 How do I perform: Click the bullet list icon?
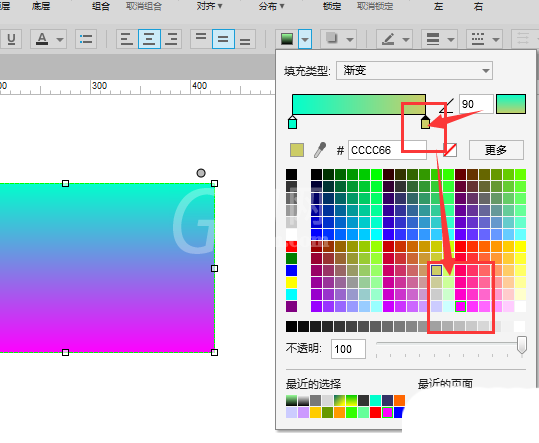(x=86, y=39)
